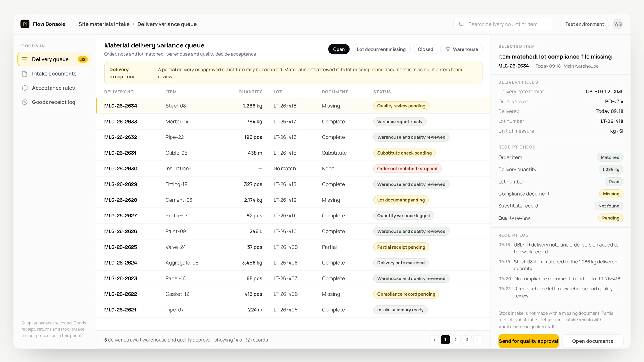Select row MLG-26-2633

[293, 122]
